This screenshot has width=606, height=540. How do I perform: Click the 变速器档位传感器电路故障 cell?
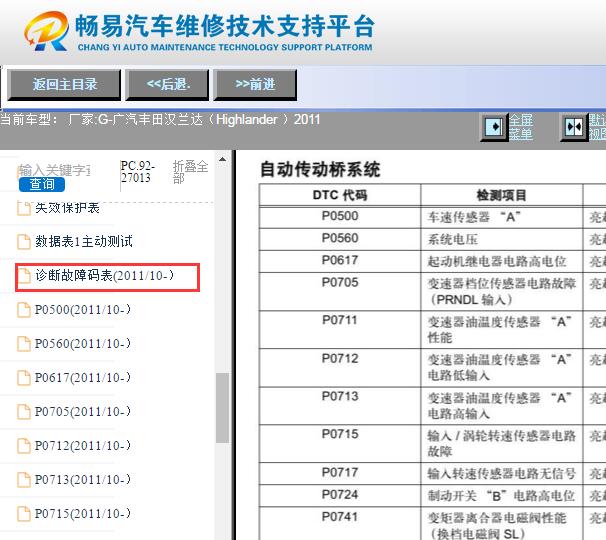tap(502, 291)
